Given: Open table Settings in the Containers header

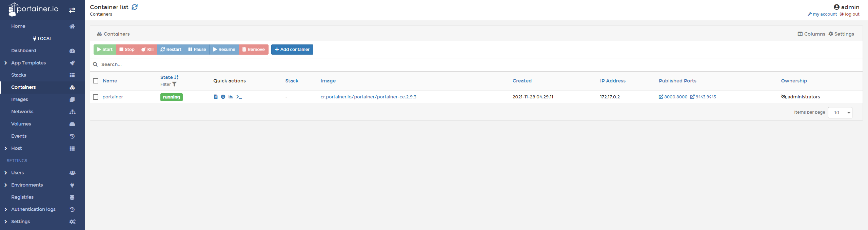Looking at the screenshot, I should pyautogui.click(x=841, y=34).
